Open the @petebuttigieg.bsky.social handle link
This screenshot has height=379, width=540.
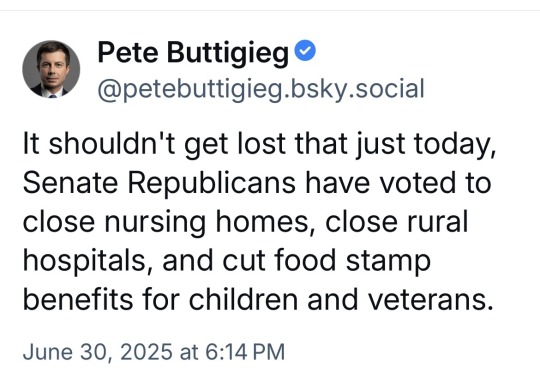pyautogui.click(x=261, y=90)
